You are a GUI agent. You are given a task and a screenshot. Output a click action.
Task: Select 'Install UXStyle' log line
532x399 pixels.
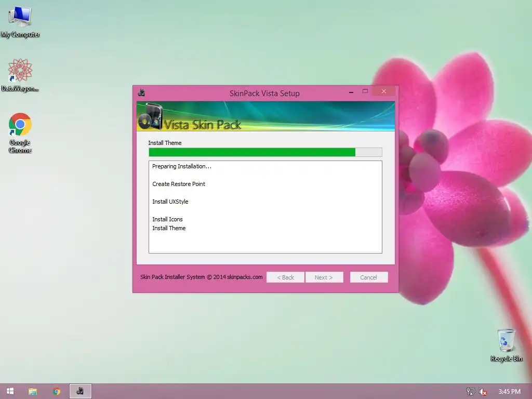pos(170,202)
